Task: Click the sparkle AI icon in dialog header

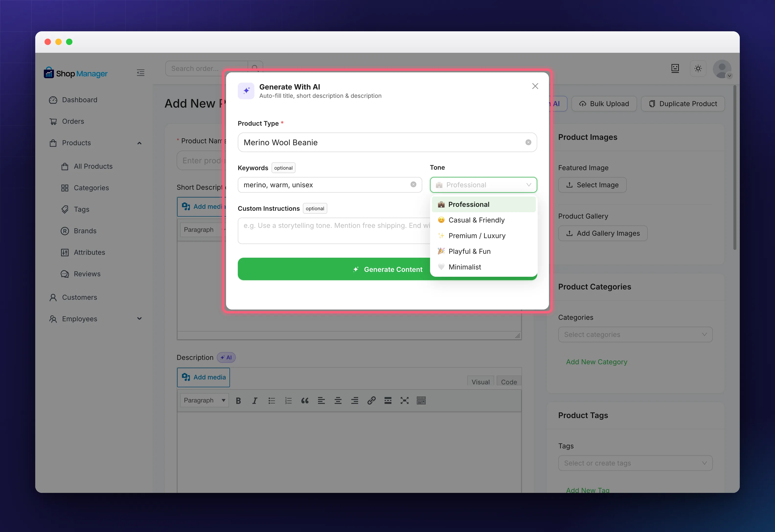Action: point(246,91)
